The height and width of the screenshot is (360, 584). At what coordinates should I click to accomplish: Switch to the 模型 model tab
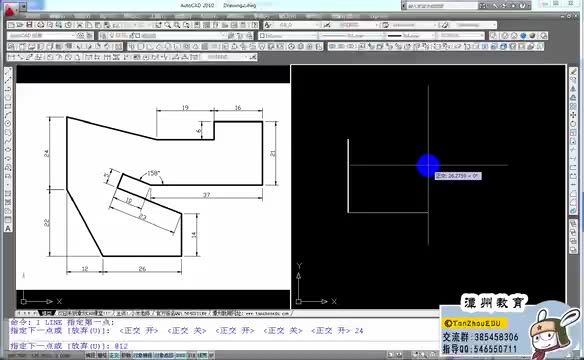coord(47,313)
